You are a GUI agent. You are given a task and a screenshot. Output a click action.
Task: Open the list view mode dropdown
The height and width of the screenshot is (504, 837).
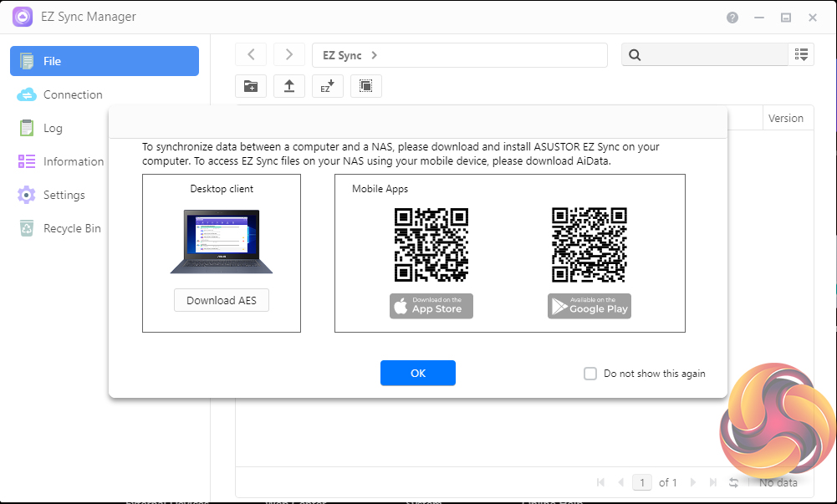pos(801,54)
